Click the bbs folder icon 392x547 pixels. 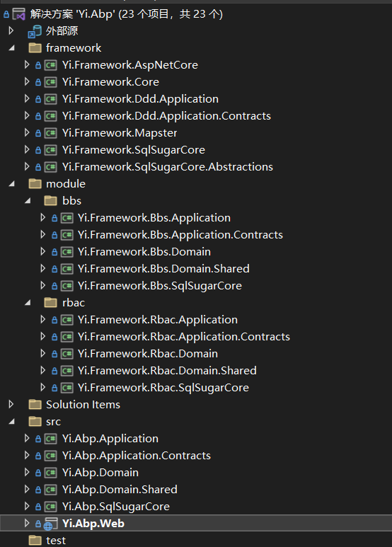[x=50, y=200]
